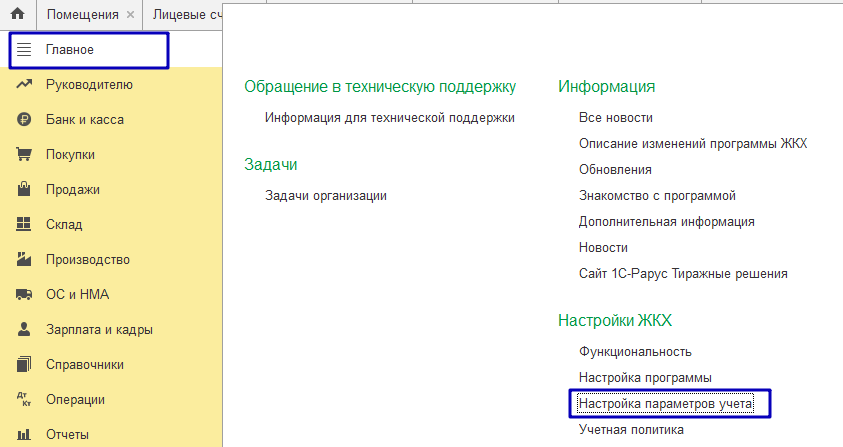Close the Помещения tab

pos(130,15)
